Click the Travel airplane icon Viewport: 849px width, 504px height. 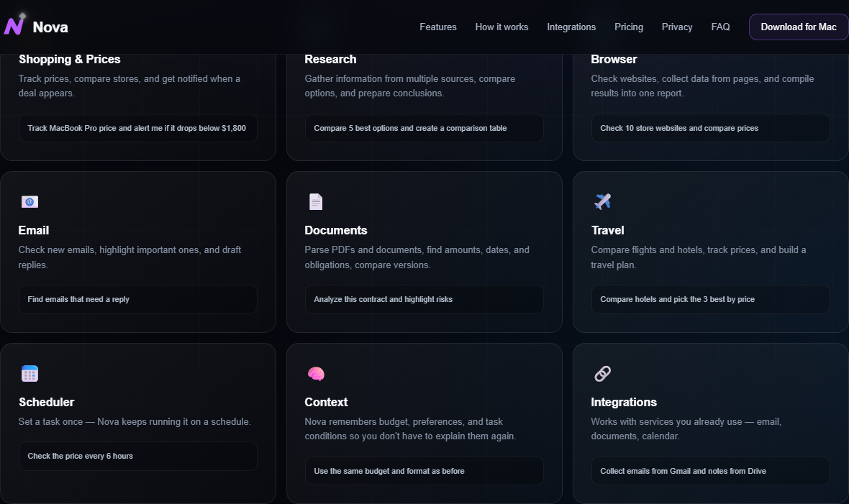[x=602, y=201]
